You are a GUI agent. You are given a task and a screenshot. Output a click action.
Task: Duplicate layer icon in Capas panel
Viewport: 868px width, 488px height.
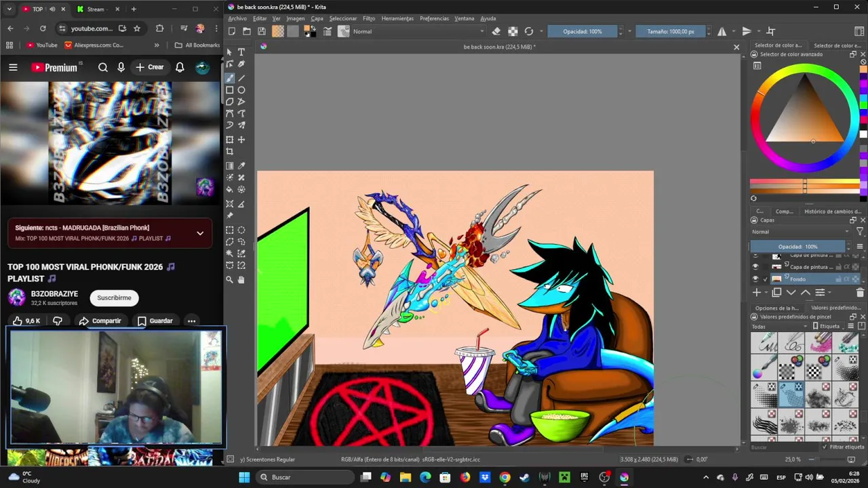(x=776, y=292)
